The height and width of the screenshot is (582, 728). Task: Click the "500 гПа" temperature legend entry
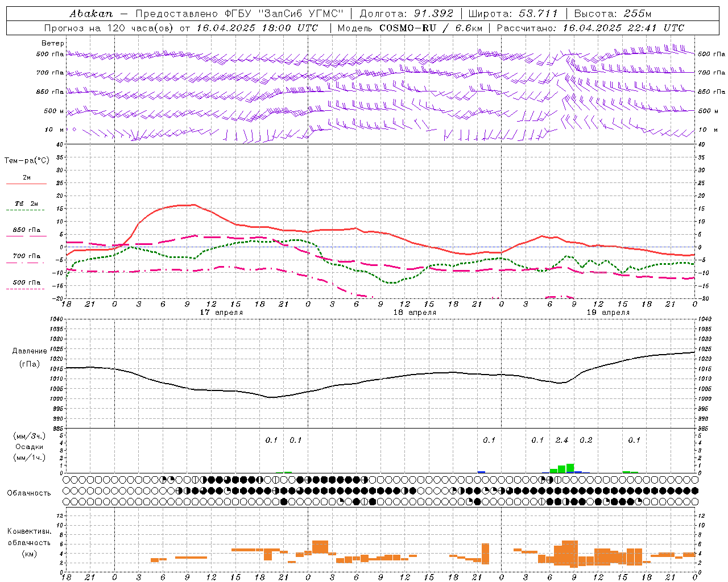(27, 282)
